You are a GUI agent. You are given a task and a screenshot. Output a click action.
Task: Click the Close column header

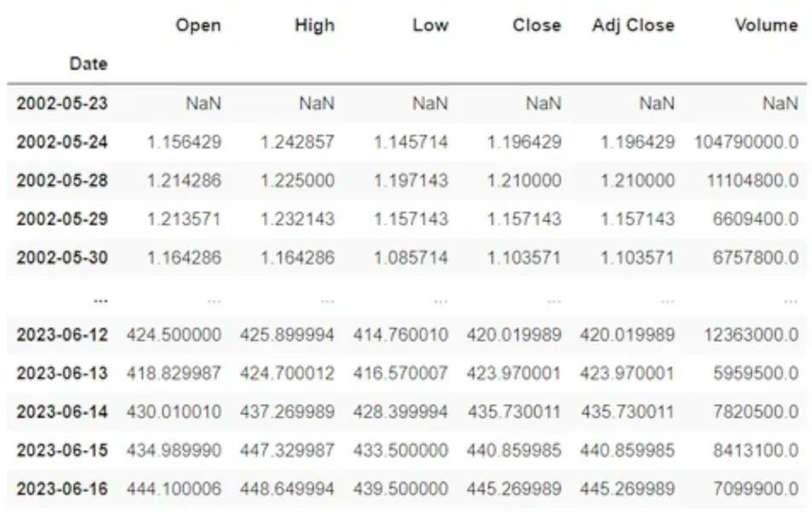coord(536,26)
